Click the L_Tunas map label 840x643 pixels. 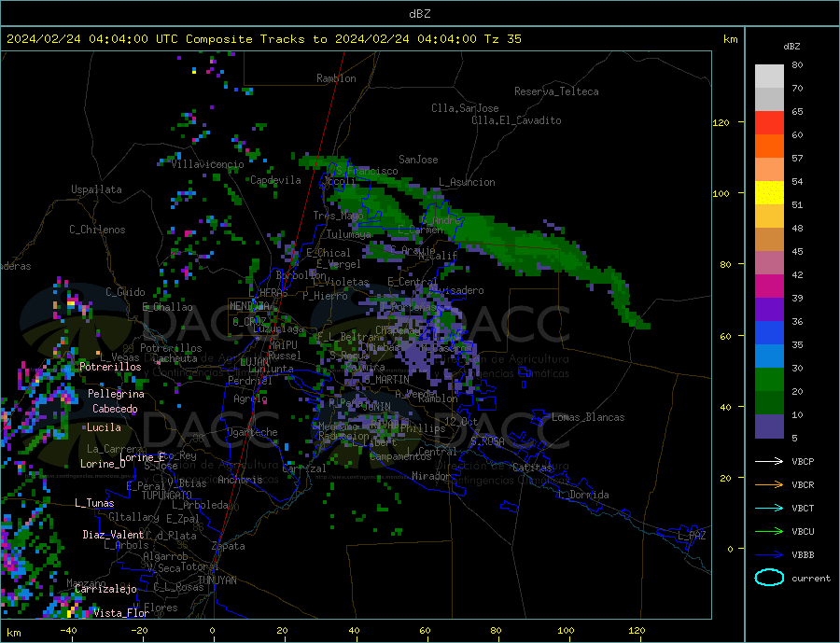coord(94,503)
